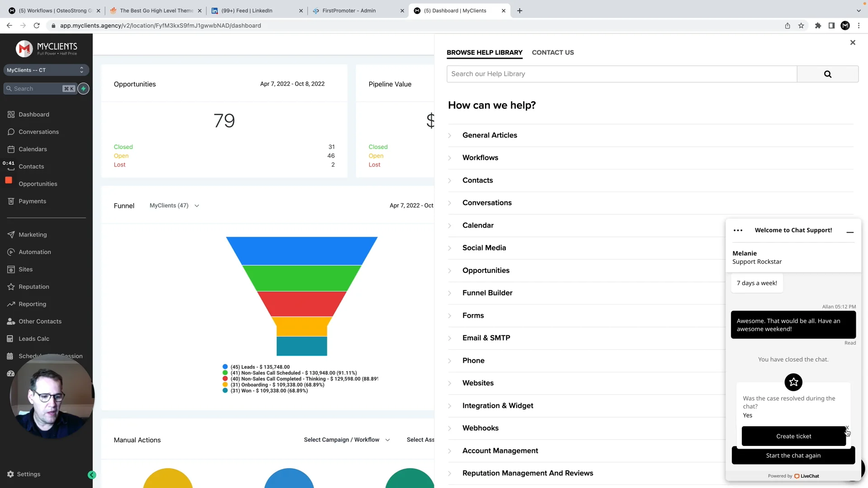Viewport: 868px width, 488px height.
Task: Click the red Thinking funnel segment
Action: [x=302, y=304]
